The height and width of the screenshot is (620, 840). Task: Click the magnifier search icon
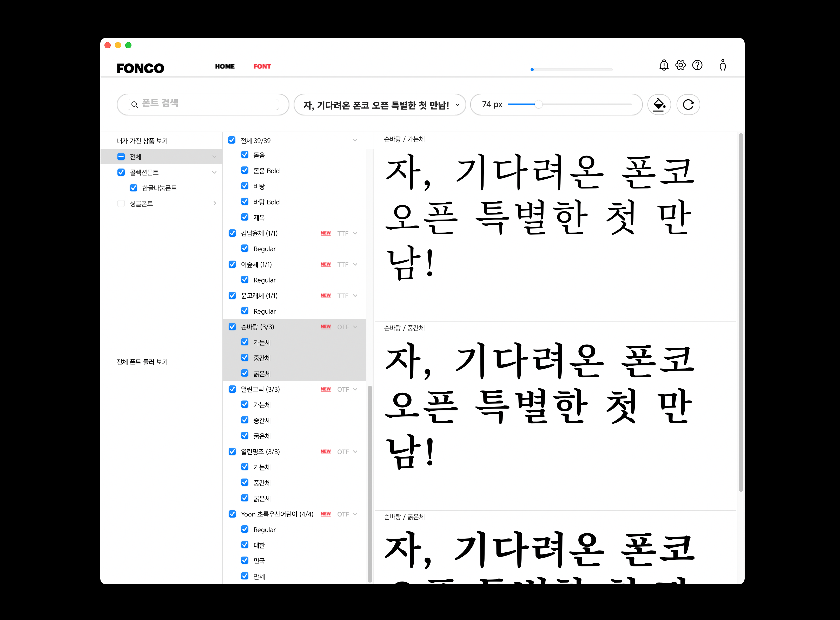pos(134,105)
